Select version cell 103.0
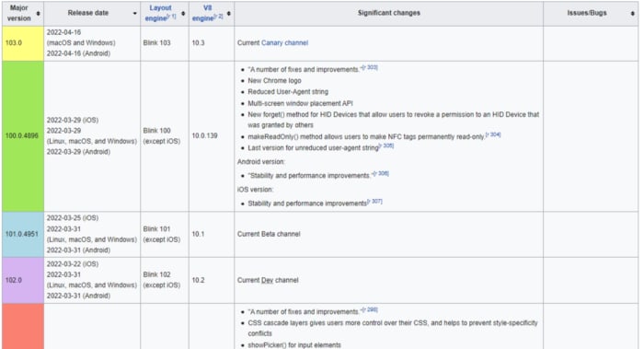644x349 pixels. coord(23,43)
